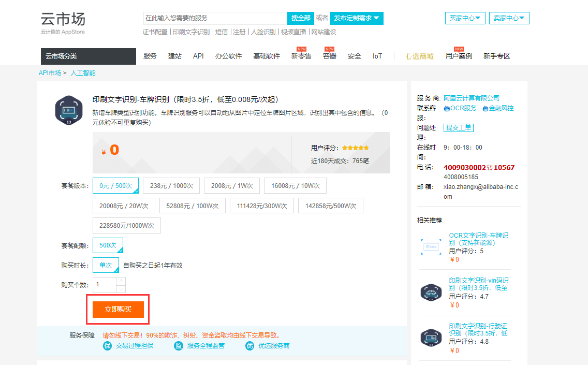Open the 基础软件 nav item
This screenshot has width=588, height=365.
(x=267, y=56)
